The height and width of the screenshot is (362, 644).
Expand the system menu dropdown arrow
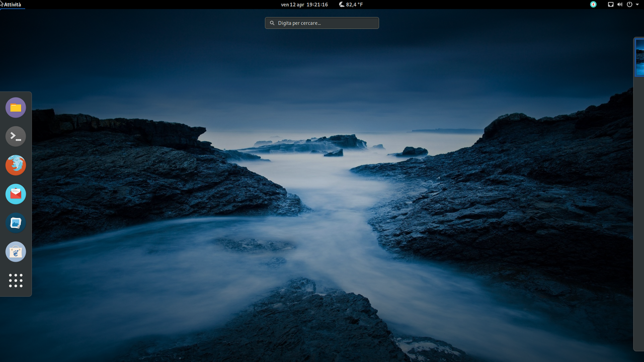pyautogui.click(x=637, y=5)
